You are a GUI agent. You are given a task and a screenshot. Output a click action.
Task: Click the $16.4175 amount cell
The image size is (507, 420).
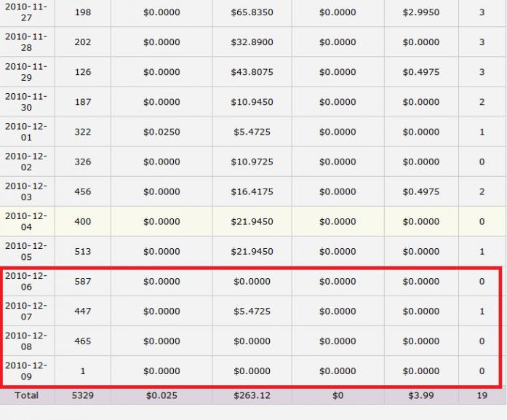tap(252, 191)
